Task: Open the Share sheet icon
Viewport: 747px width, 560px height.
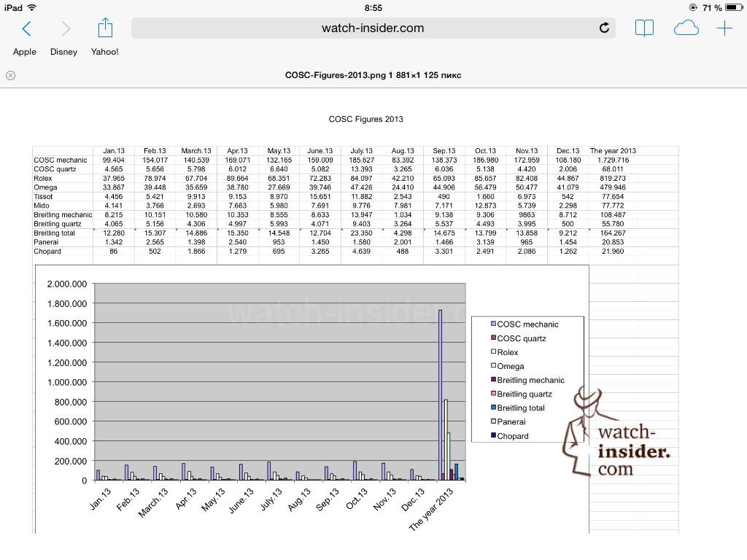Action: coord(105,28)
